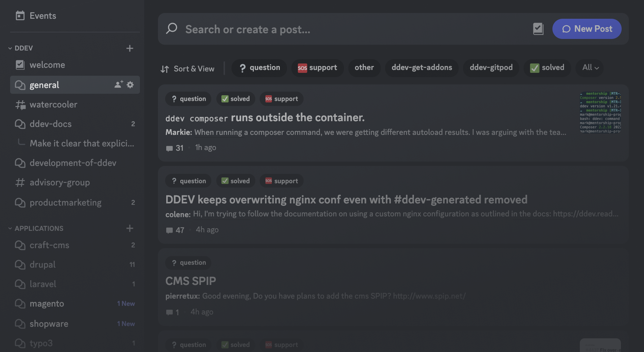Open the inbox icon next to New Post
The height and width of the screenshot is (352, 644).
coord(538,29)
